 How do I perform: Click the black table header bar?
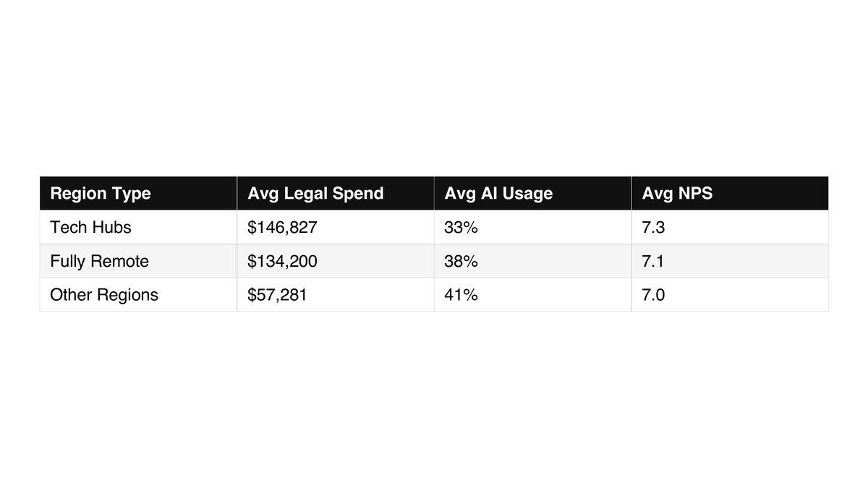(434, 193)
